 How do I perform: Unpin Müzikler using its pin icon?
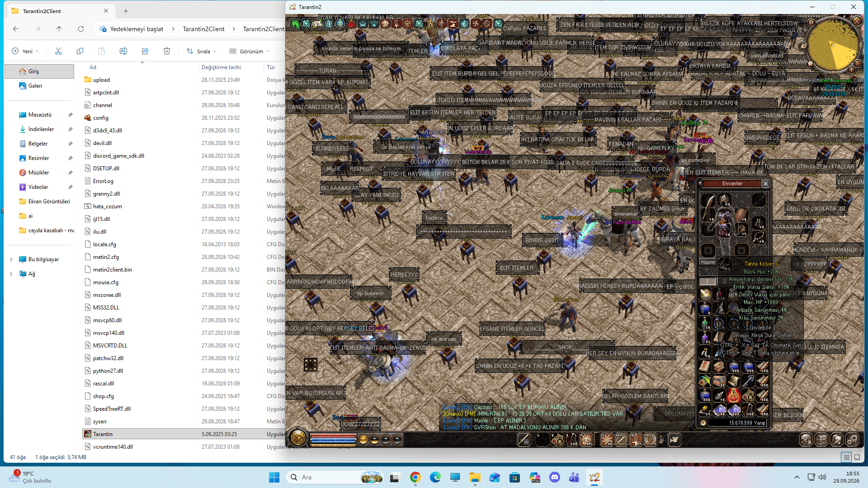point(71,173)
